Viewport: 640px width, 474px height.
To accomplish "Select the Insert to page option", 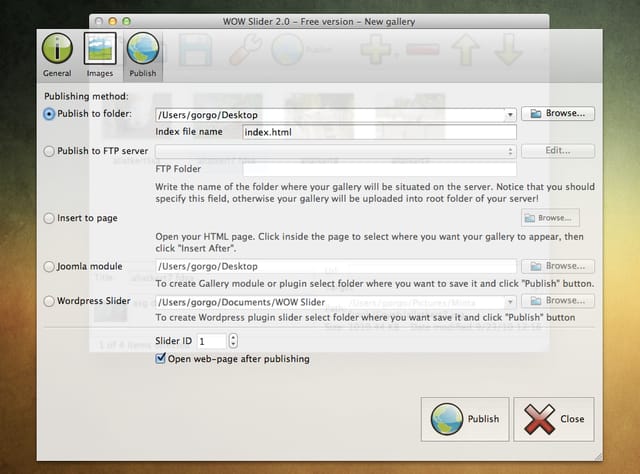I will 49,218.
